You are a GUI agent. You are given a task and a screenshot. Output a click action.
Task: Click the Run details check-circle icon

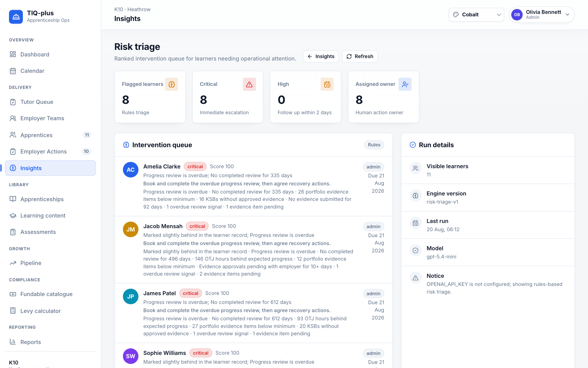tap(413, 145)
